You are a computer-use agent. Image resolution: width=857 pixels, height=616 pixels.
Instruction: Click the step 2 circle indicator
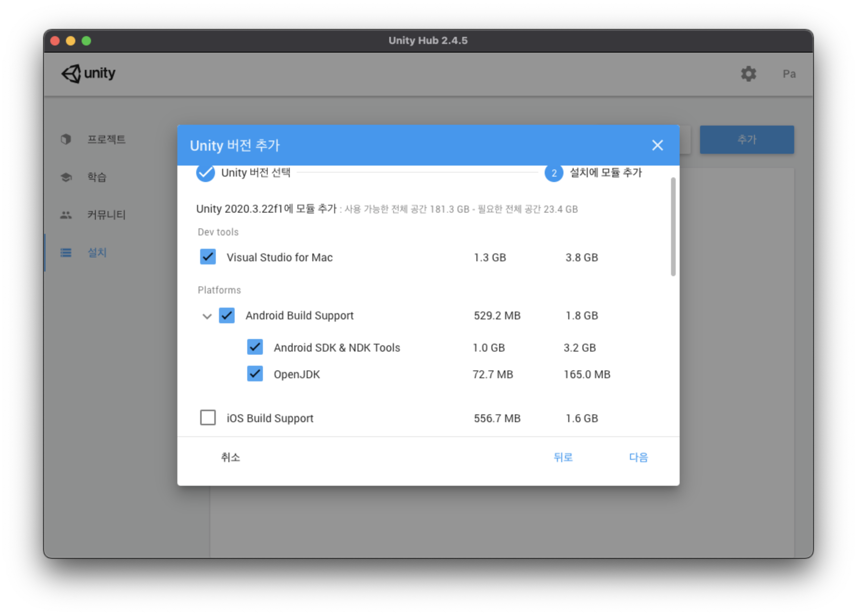554,173
